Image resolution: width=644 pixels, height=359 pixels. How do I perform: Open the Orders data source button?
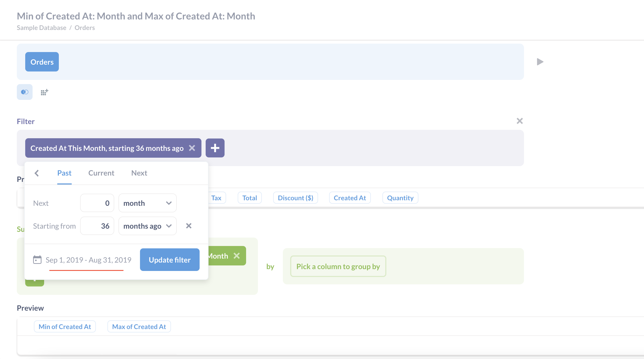pos(42,62)
